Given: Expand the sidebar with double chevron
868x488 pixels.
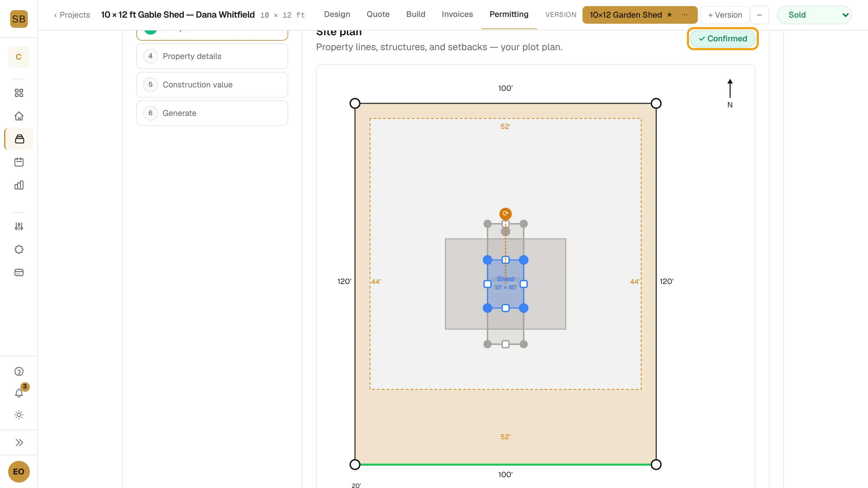Looking at the screenshot, I should pyautogui.click(x=19, y=443).
